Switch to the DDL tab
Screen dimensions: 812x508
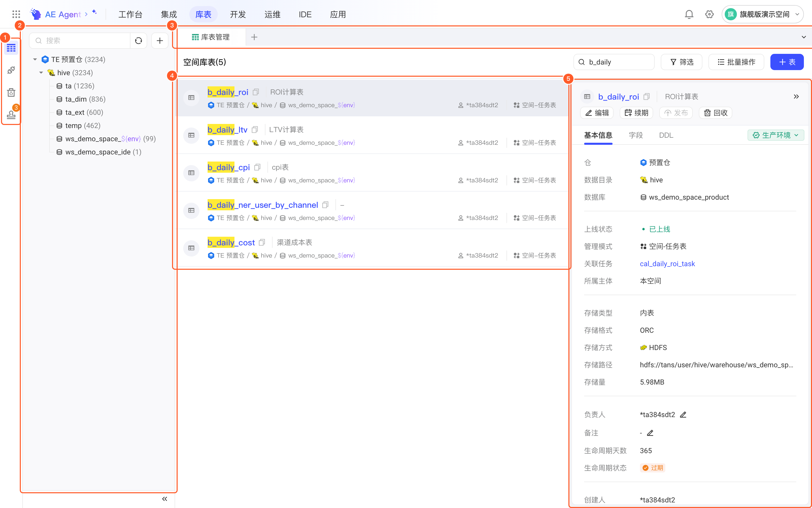pos(666,135)
